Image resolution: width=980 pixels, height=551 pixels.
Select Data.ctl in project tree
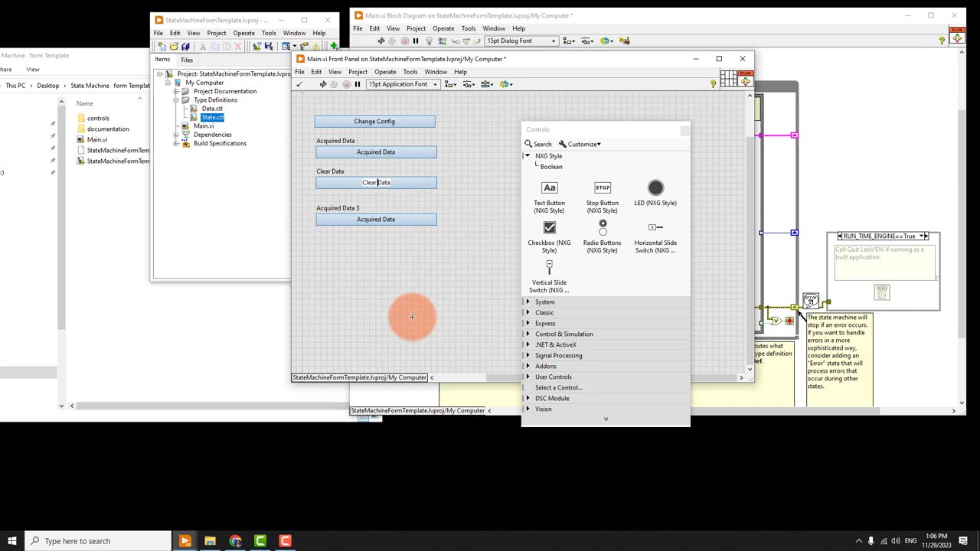click(211, 109)
